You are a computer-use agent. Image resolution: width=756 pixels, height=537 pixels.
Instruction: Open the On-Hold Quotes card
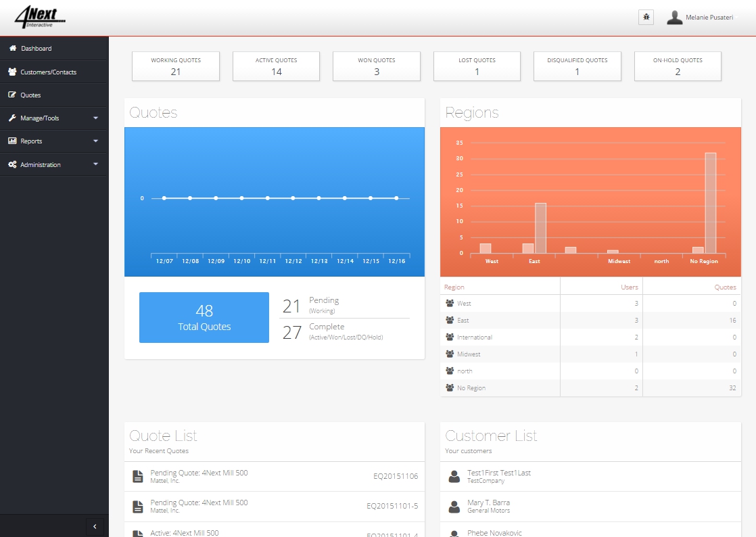678,66
